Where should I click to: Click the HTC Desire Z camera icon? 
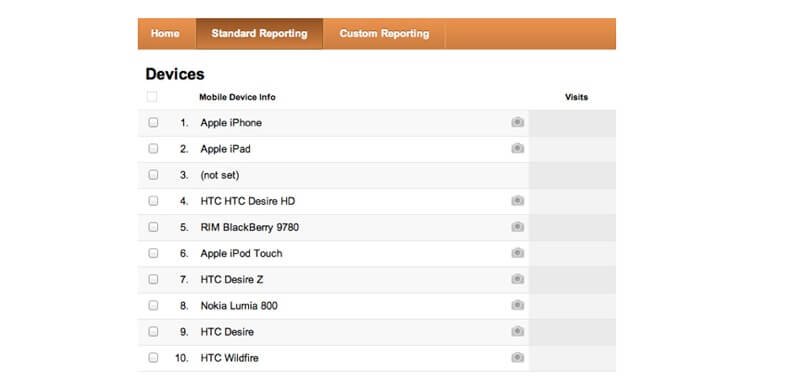coord(518,279)
